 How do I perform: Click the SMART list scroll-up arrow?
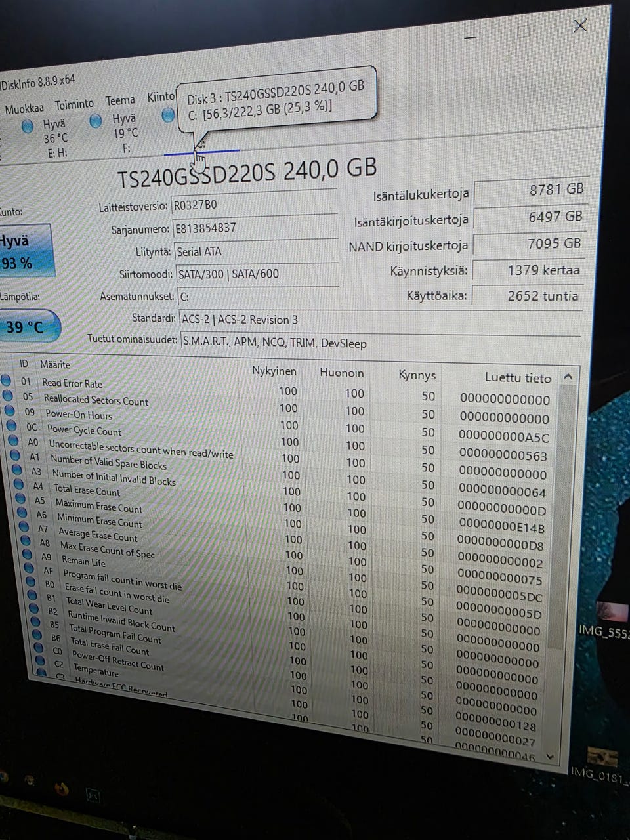coord(568,377)
